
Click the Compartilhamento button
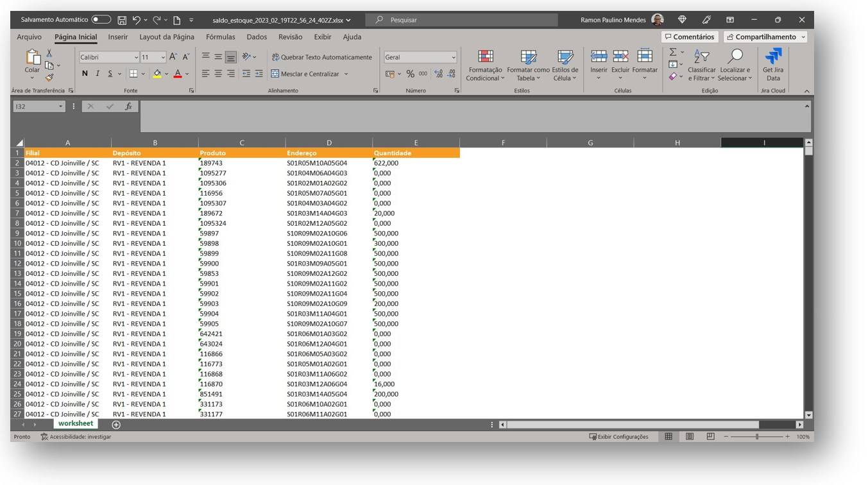[x=765, y=37]
